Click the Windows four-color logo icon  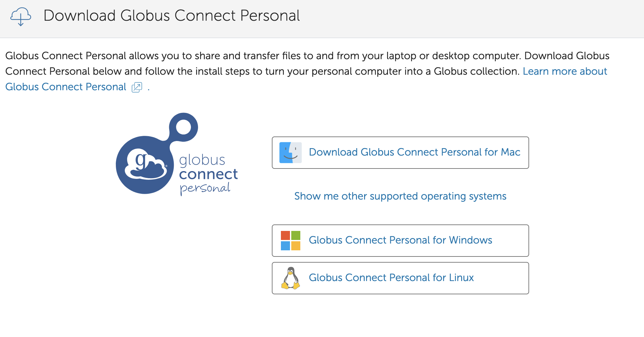(290, 240)
